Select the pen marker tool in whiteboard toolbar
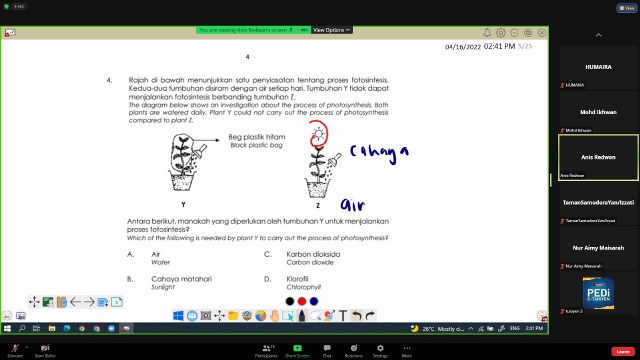Viewport: 640px width, 360px height. [302, 316]
